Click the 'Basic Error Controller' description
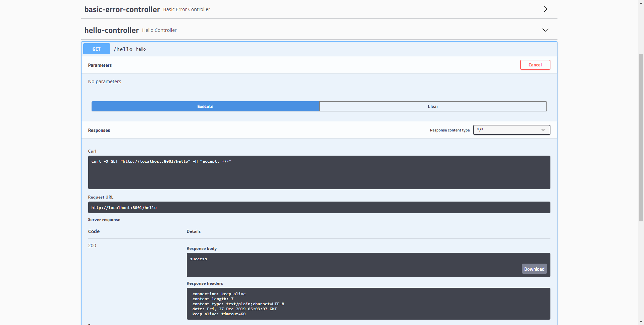The width and height of the screenshot is (644, 325). 186,9
